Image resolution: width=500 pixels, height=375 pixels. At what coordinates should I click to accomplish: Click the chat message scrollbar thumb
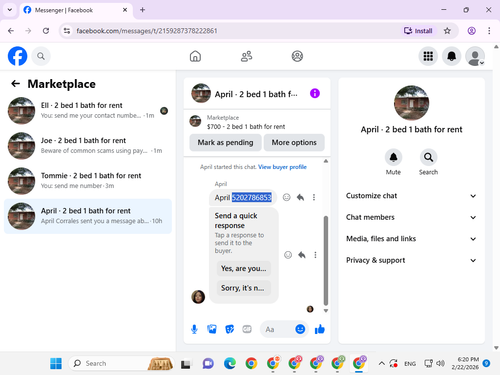326,260
